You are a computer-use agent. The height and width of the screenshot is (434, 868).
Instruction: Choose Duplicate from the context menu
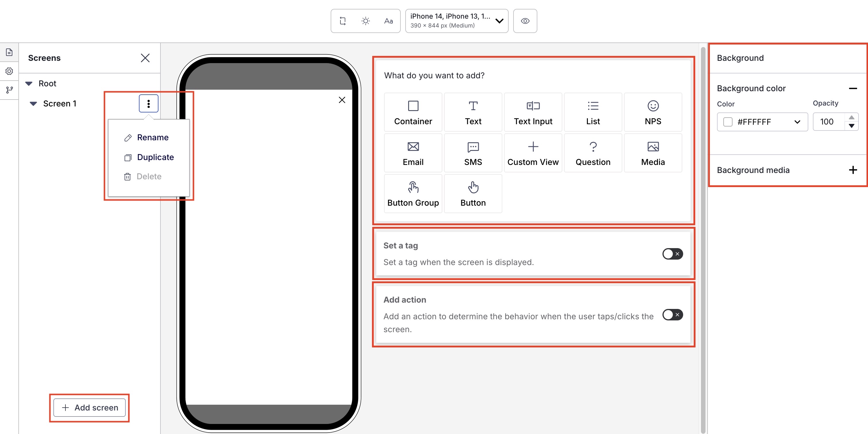pyautogui.click(x=155, y=157)
